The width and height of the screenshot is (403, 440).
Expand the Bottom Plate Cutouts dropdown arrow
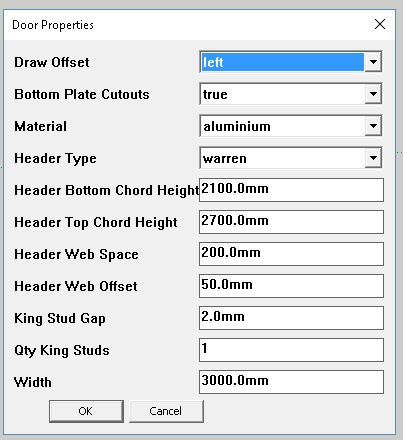[373, 94]
